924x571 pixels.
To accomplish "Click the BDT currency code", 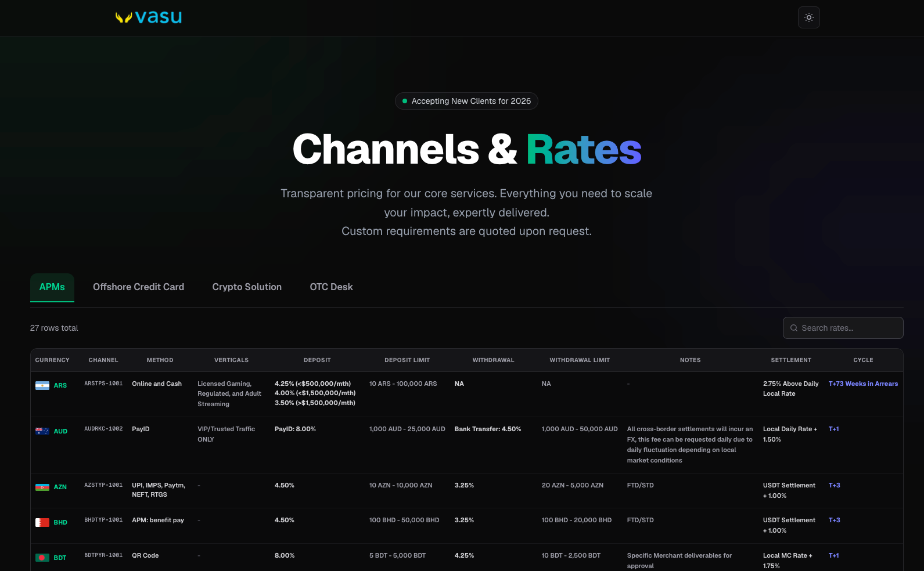I will coord(60,558).
